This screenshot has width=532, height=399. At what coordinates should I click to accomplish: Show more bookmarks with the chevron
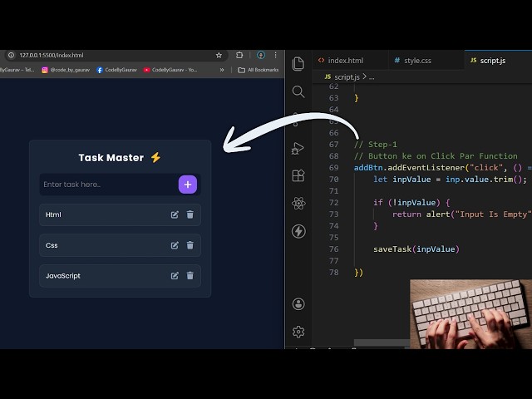click(x=222, y=70)
